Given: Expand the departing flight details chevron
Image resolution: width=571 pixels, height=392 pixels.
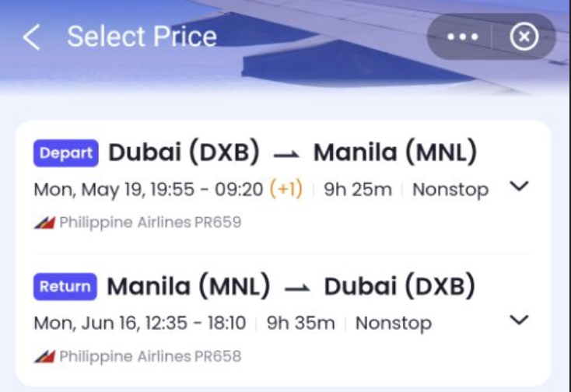Looking at the screenshot, I should tap(520, 186).
